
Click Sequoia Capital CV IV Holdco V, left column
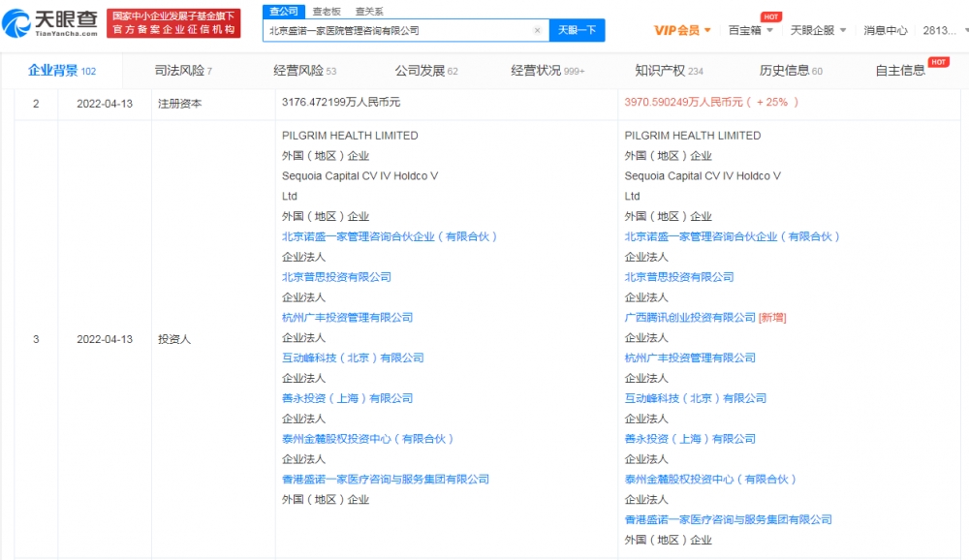click(359, 176)
